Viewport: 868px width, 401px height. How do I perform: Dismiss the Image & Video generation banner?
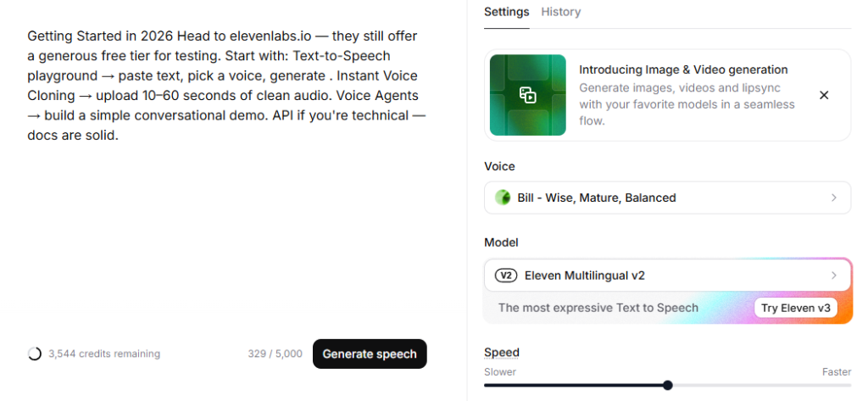[824, 95]
